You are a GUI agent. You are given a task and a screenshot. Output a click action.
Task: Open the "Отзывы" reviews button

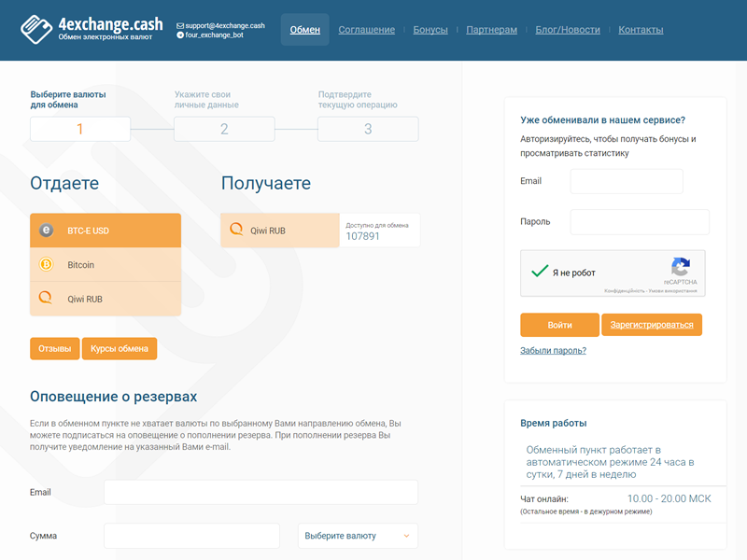coord(54,349)
